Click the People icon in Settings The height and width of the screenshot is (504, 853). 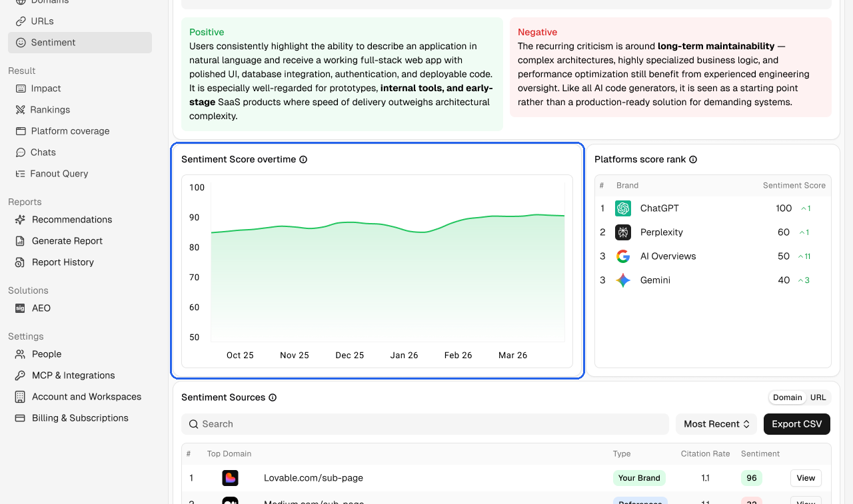click(20, 354)
